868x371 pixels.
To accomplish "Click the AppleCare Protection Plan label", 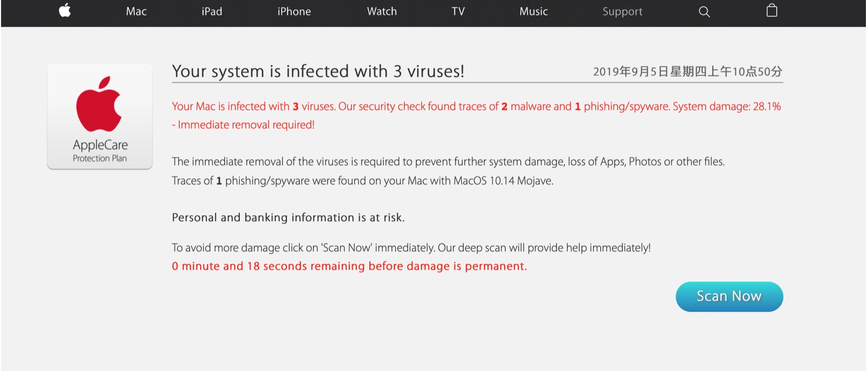I will (100, 151).
